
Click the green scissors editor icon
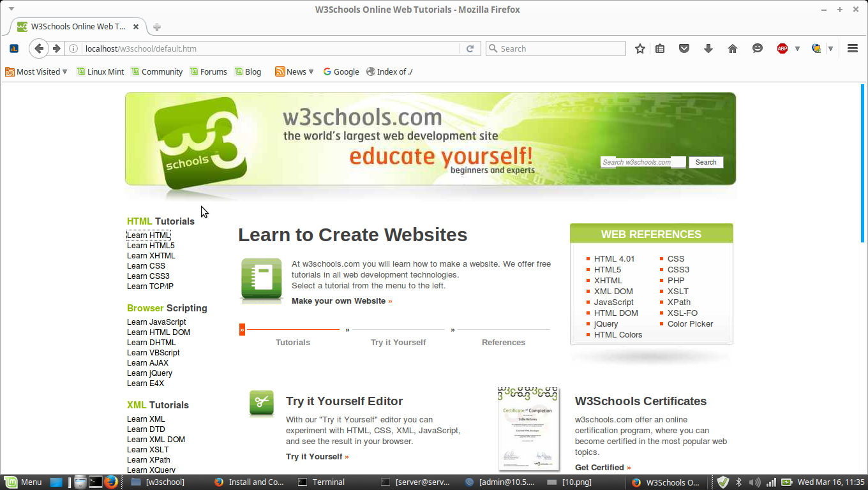262,403
